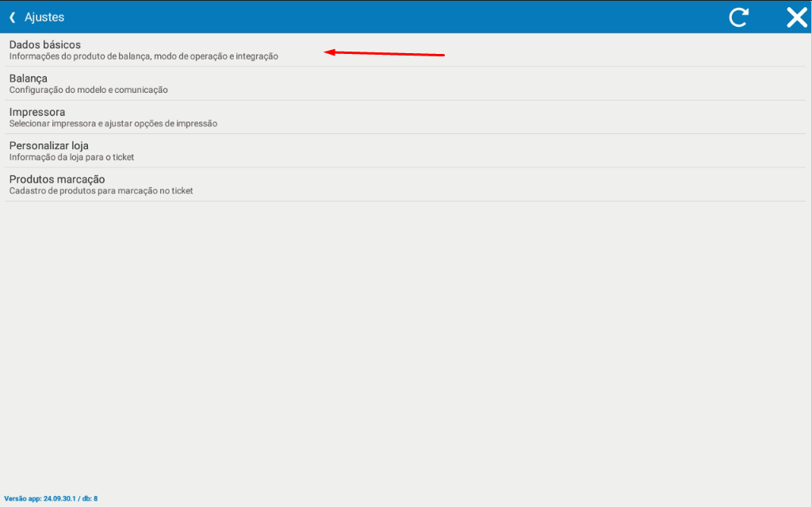Open Dados básicos settings
The height and width of the screenshot is (507, 812).
(x=45, y=45)
